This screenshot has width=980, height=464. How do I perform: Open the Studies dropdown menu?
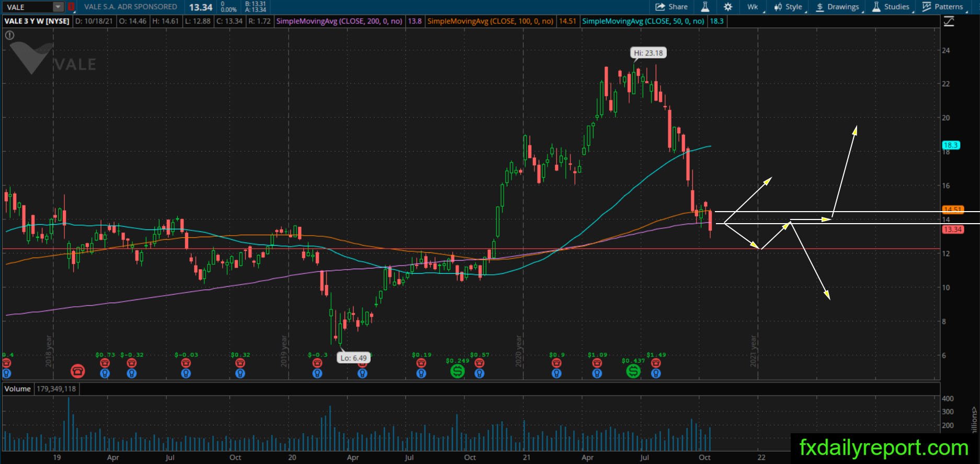click(x=891, y=7)
